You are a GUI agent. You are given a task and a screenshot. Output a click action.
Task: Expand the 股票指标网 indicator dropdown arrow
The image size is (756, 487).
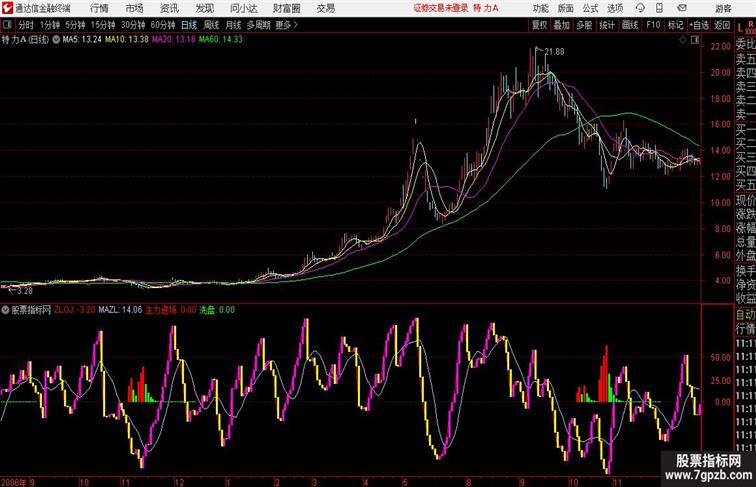point(5,310)
